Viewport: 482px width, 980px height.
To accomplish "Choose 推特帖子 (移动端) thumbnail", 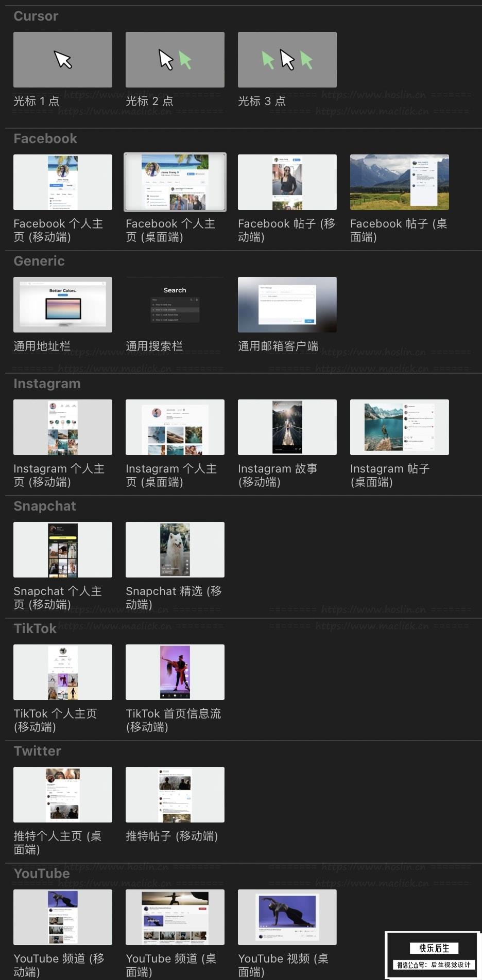I will (175, 795).
